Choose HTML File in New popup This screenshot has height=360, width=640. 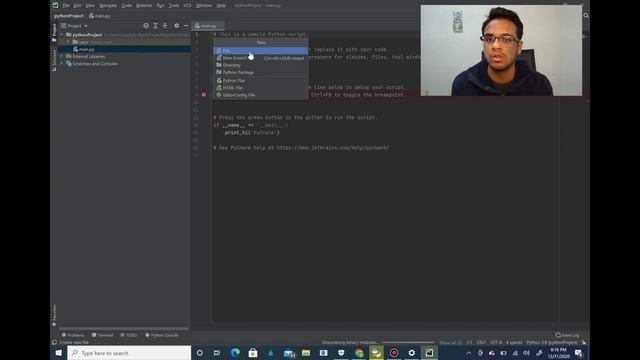[260, 88]
